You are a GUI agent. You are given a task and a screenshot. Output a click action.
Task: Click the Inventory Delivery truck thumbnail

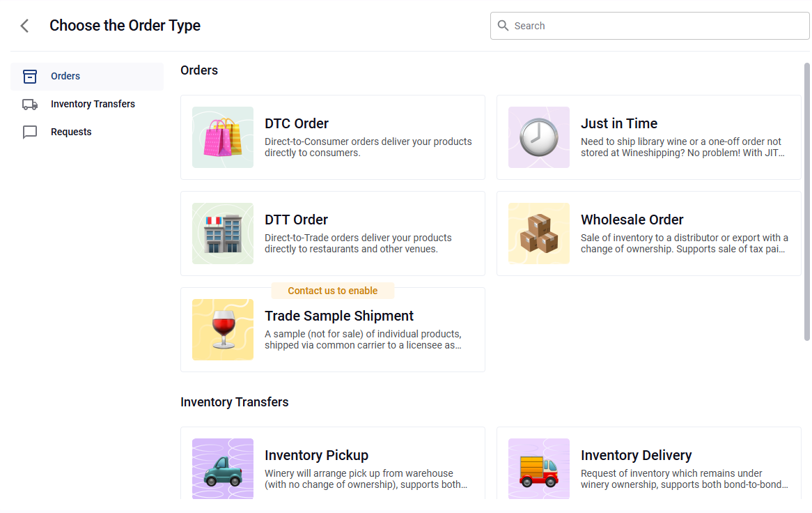tap(539, 468)
